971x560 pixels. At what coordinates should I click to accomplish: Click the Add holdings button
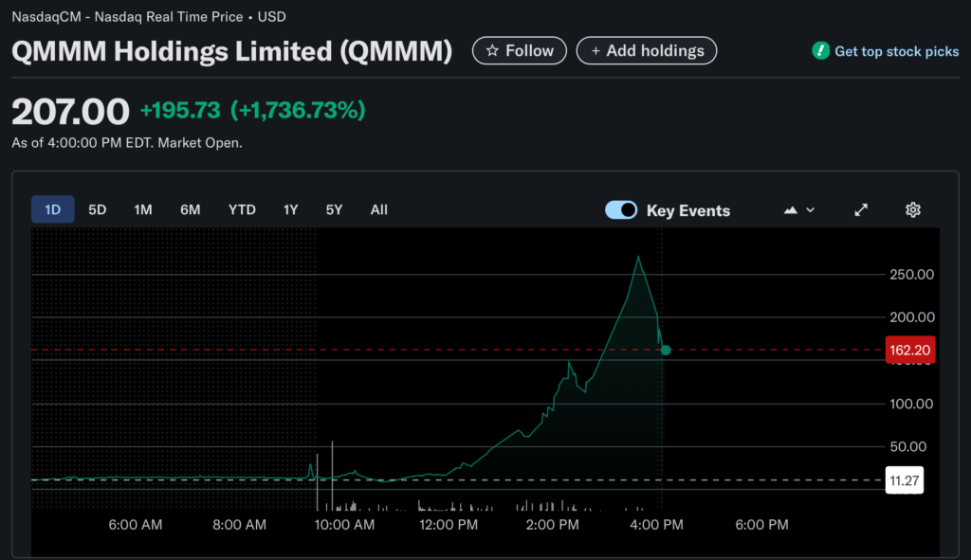(x=647, y=50)
